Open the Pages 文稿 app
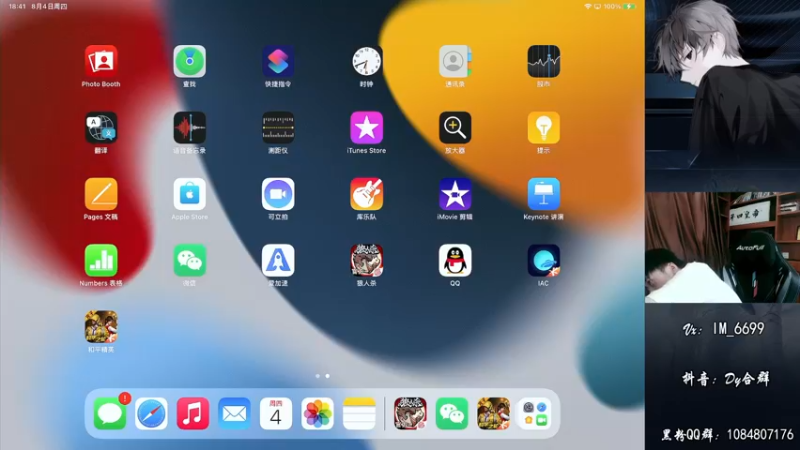 click(101, 194)
